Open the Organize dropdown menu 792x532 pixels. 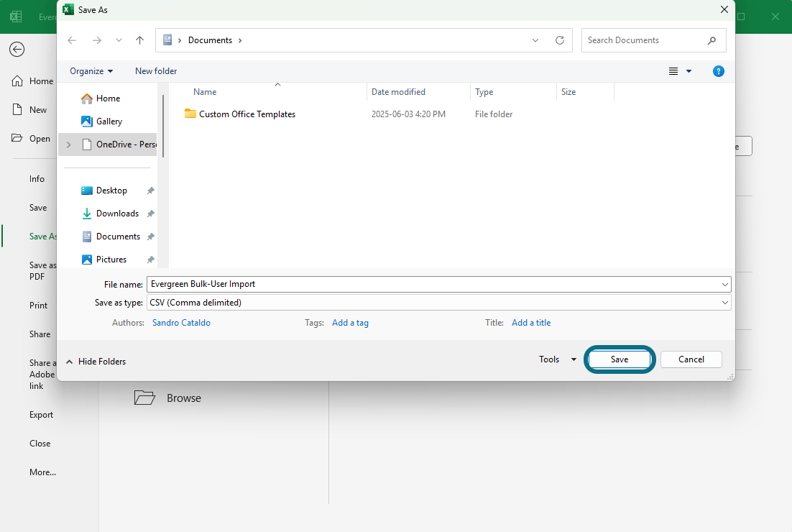[91, 71]
